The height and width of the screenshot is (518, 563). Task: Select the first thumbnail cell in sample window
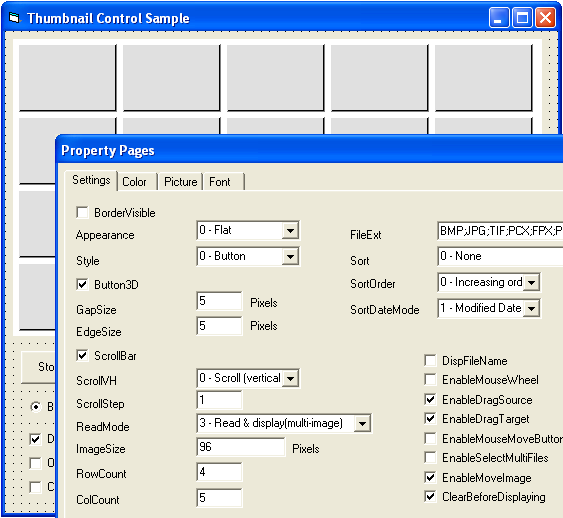tap(68, 78)
